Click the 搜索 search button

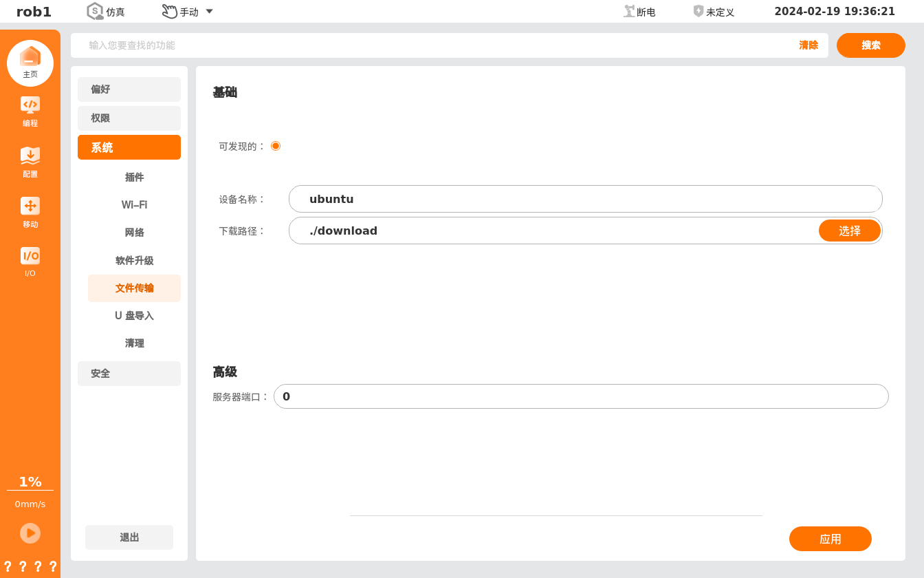pyautogui.click(x=871, y=45)
